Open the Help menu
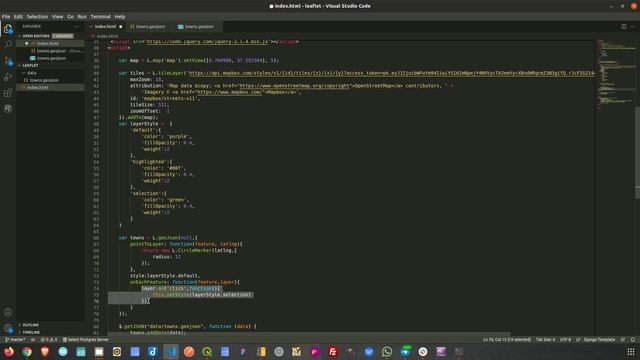This screenshot has height=360, width=640. pyautogui.click(x=120, y=17)
